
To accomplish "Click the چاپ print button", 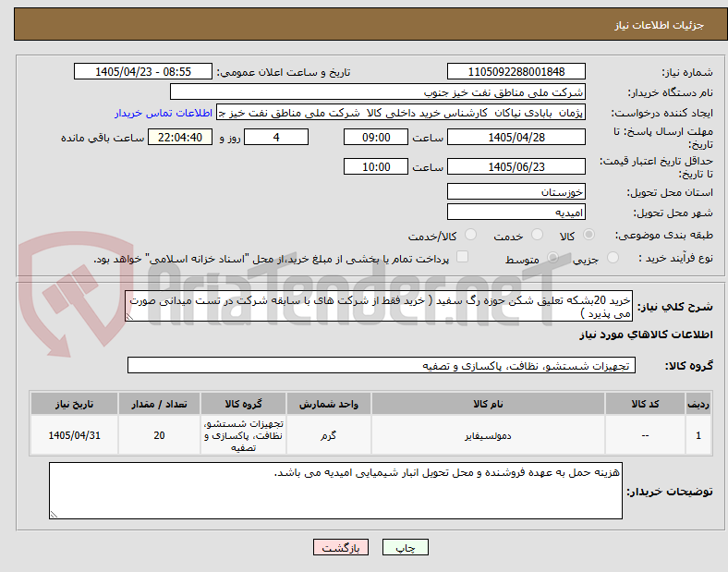I will click(406, 547).
